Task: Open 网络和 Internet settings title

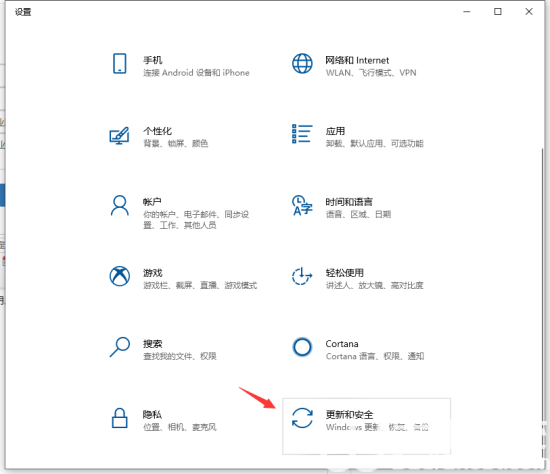Action: tap(357, 60)
